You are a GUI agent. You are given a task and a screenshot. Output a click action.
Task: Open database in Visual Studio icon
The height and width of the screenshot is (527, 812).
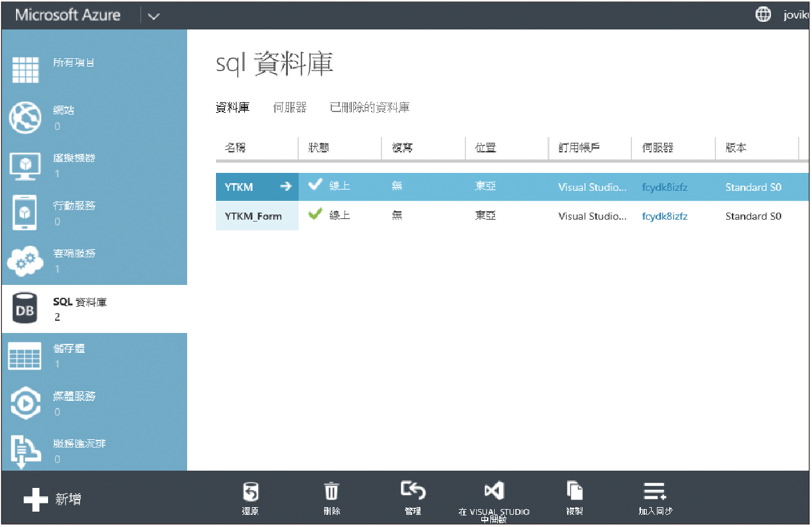click(x=493, y=491)
